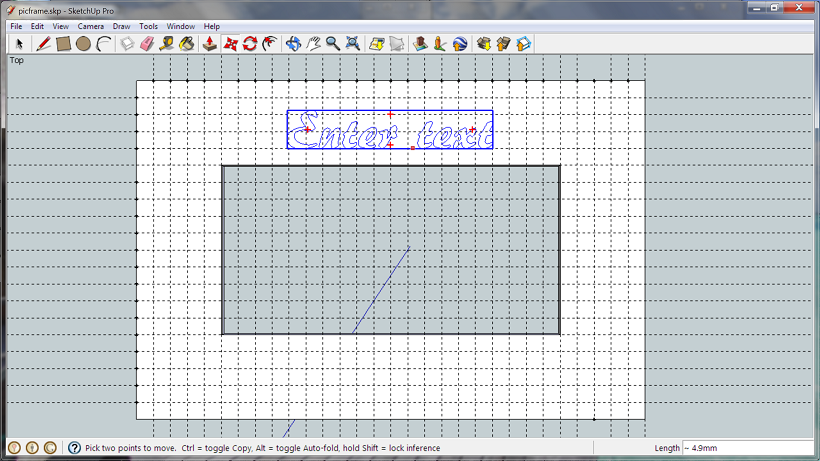Open the View menu
Viewport: 820px width, 461px height.
[x=61, y=26]
